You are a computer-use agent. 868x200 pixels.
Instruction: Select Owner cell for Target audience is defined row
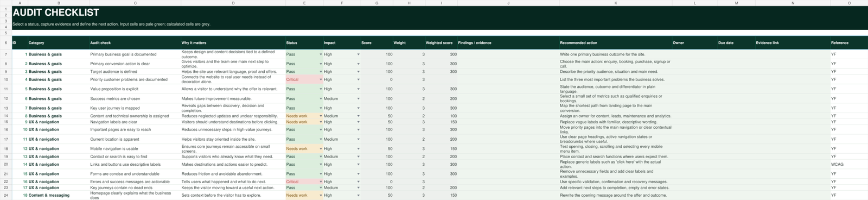[695, 71]
